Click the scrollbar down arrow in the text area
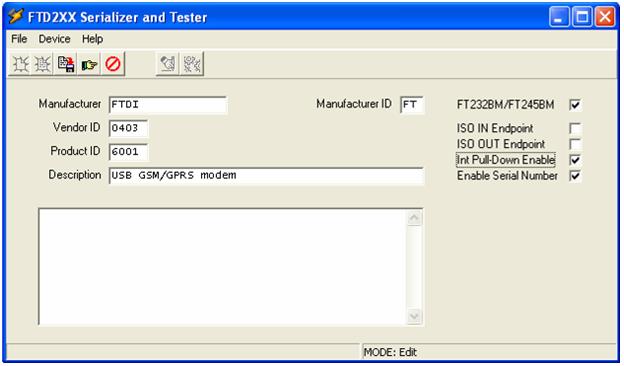 point(414,316)
